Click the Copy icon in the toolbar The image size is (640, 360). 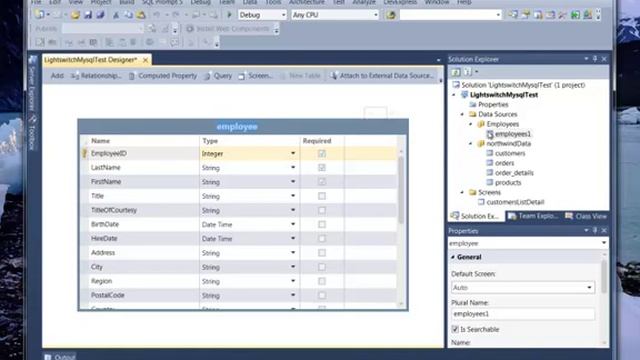[x=128, y=15]
